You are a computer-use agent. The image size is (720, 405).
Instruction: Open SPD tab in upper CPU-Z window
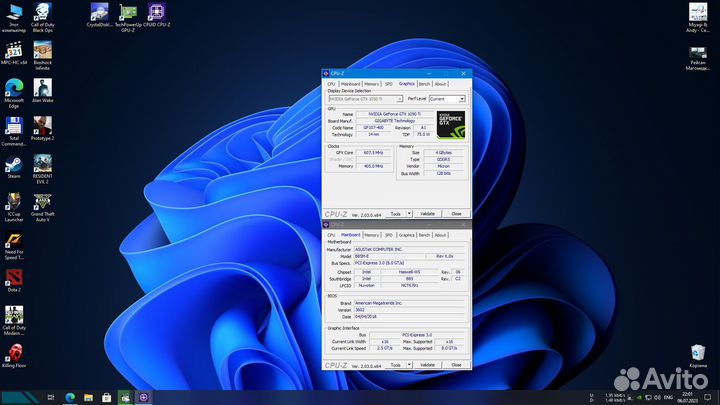pos(389,84)
